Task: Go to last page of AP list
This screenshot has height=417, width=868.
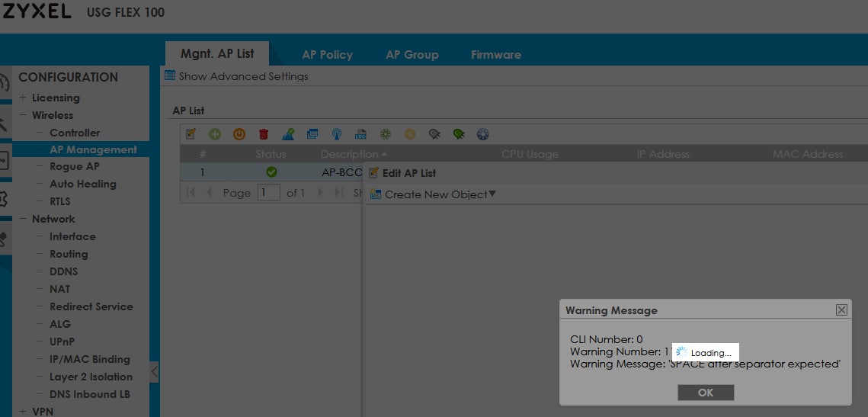Action: tap(339, 193)
